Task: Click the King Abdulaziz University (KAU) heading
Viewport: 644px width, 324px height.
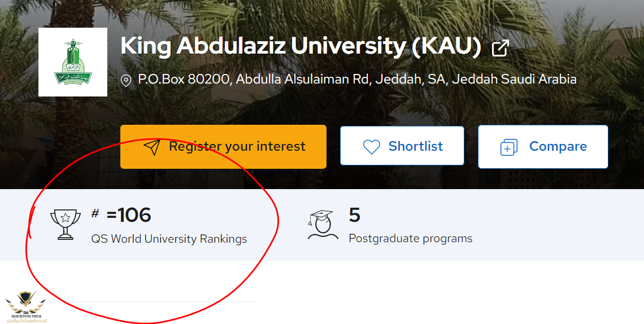Action: pos(301,47)
